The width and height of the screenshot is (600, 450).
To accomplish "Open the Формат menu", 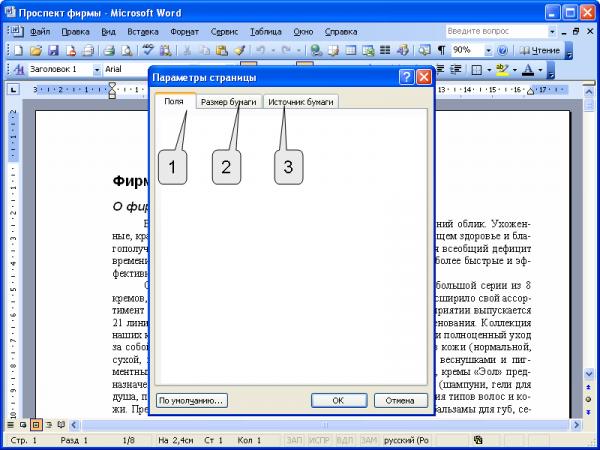I will pyautogui.click(x=184, y=32).
